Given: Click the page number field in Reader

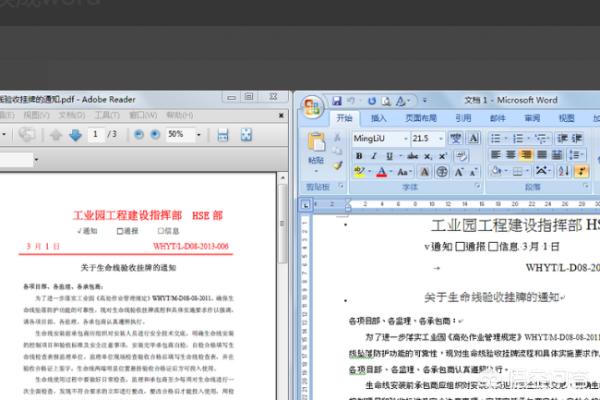Looking at the screenshot, I should pos(96,134).
